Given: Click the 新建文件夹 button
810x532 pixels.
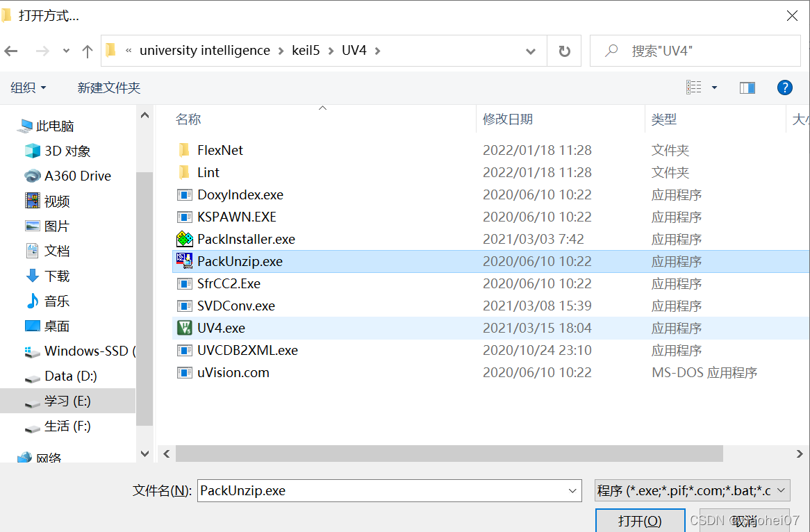Looking at the screenshot, I should pos(109,88).
